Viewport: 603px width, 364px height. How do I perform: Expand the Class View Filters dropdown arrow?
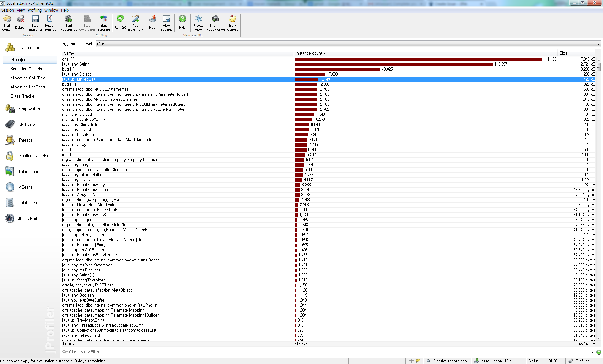pos(592,352)
